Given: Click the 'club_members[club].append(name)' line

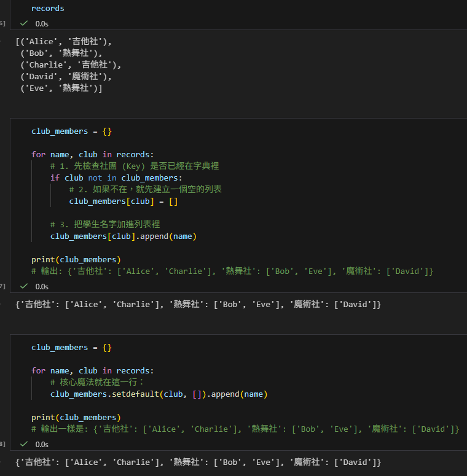Looking at the screenshot, I should click(124, 236).
